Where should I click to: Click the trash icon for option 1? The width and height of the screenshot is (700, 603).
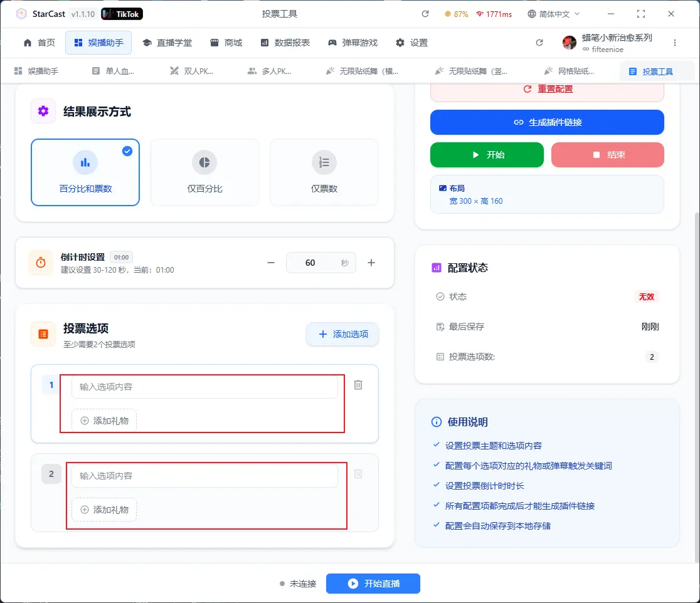click(358, 385)
